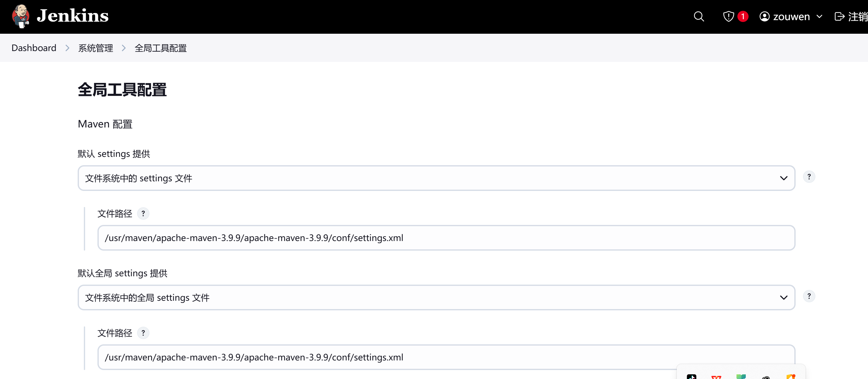The image size is (868, 379).
Task: Click the 全局工具配置 breadcrumb
Action: (x=160, y=48)
